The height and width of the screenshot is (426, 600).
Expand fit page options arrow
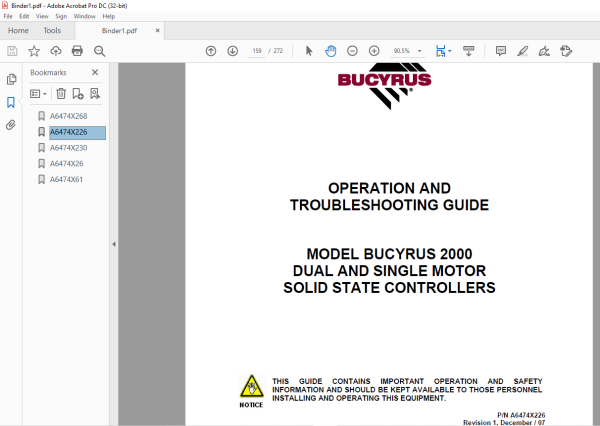coord(450,51)
